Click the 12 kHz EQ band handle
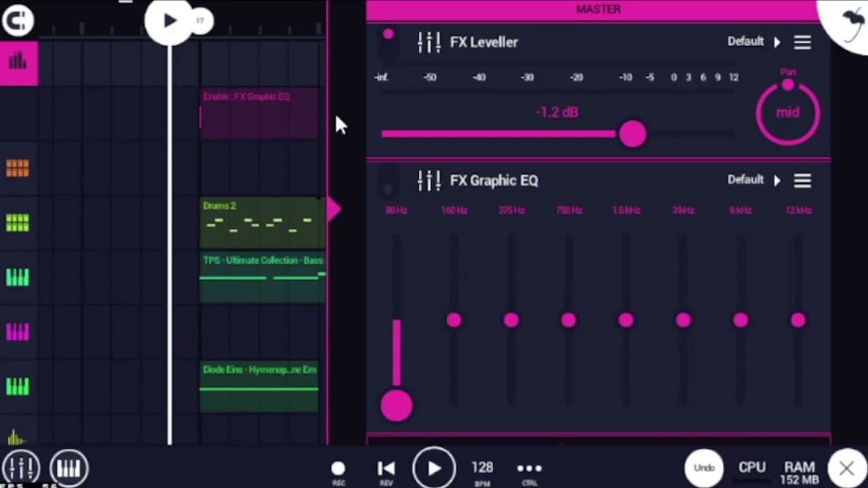868x488 pixels. (797, 320)
